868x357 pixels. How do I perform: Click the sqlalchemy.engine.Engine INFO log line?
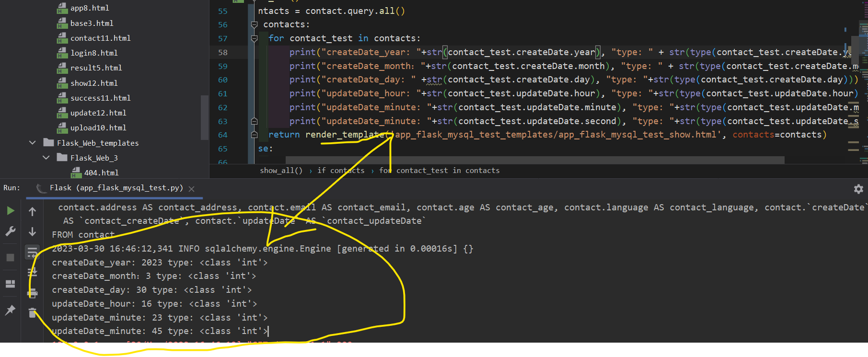(x=263, y=249)
